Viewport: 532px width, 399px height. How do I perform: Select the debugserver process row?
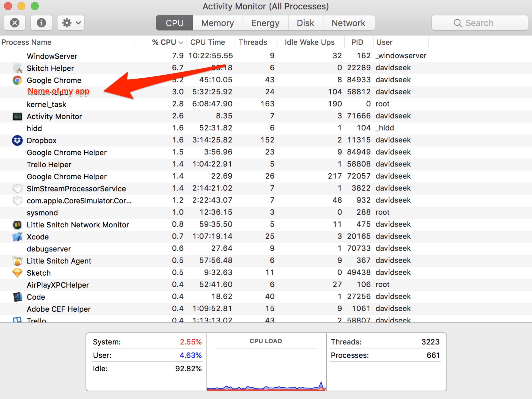point(266,249)
